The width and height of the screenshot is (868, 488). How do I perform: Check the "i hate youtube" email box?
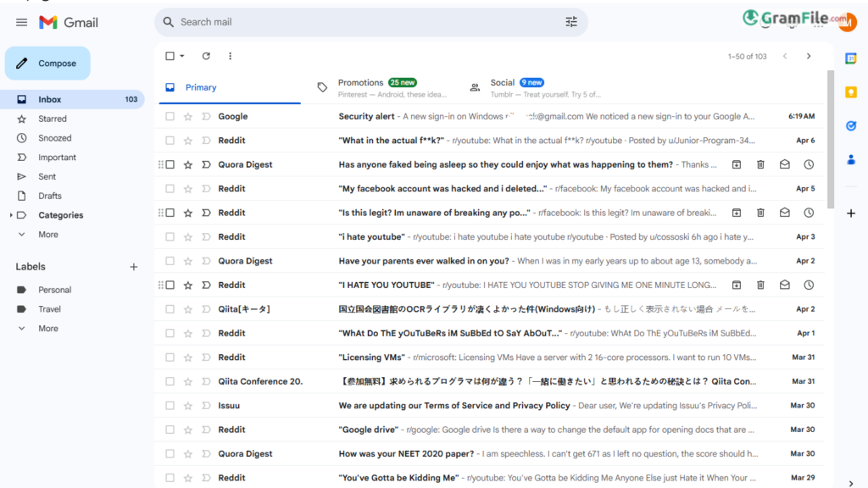coord(170,237)
